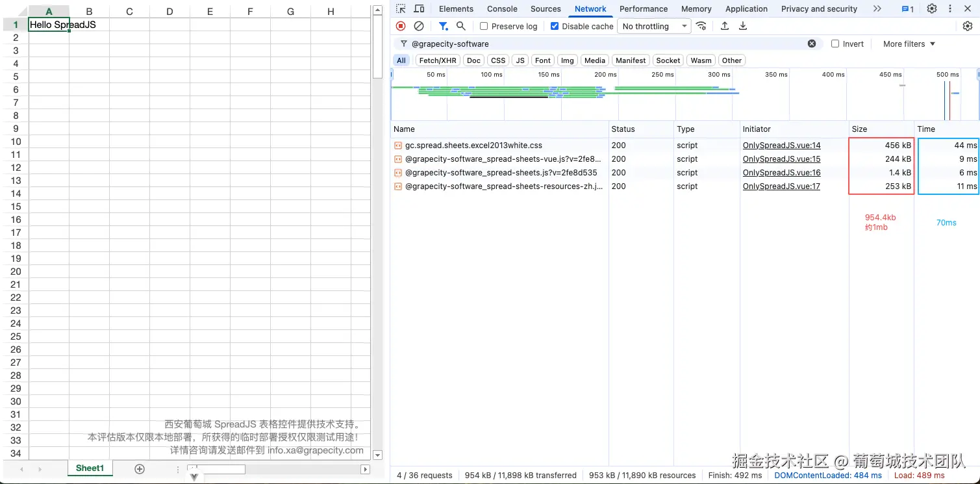
Task: Sort requests by the Time column header
Action: [947, 129]
